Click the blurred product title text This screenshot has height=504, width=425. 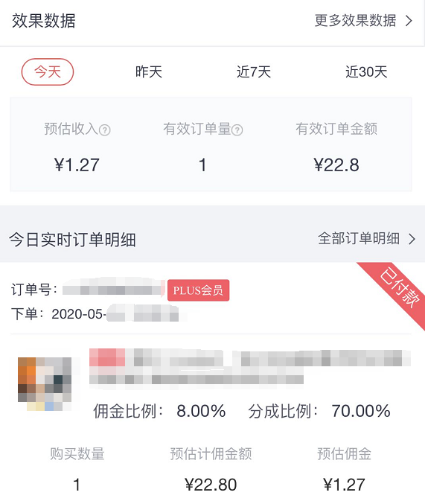pos(250,366)
